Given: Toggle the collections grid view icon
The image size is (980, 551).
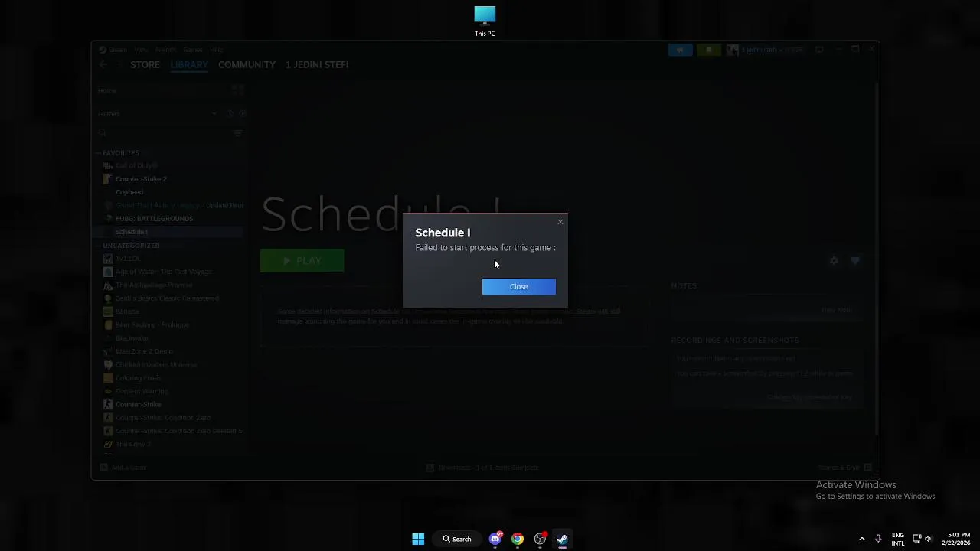Looking at the screenshot, I should 237,90.
